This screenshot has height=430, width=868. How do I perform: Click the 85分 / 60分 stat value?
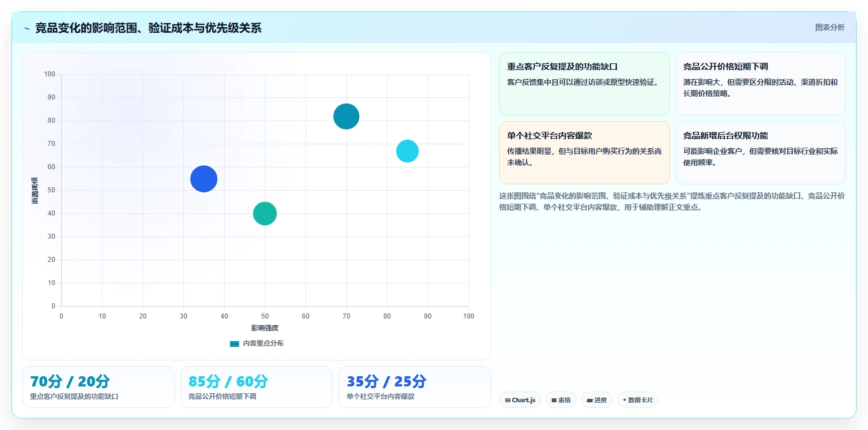(x=229, y=381)
